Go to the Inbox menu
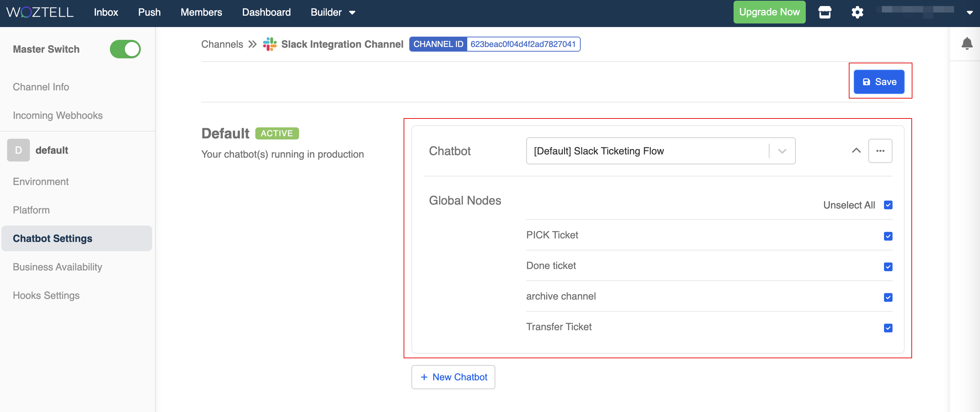The width and height of the screenshot is (980, 412). coord(106,12)
